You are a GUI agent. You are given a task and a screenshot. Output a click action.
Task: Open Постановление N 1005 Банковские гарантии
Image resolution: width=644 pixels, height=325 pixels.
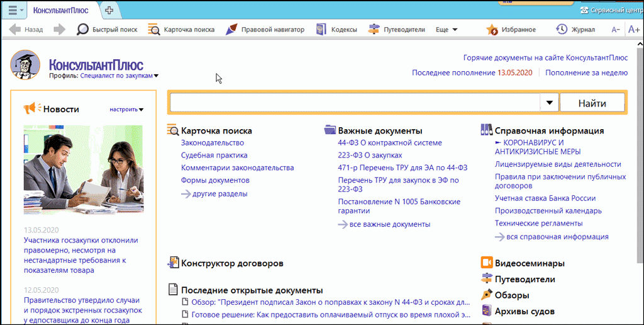tap(399, 206)
